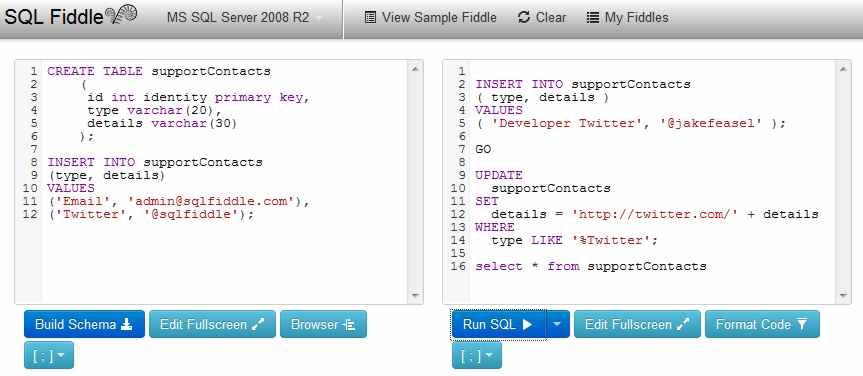863x376 pixels.
Task: Click the Clear refresh icon
Action: (523, 18)
